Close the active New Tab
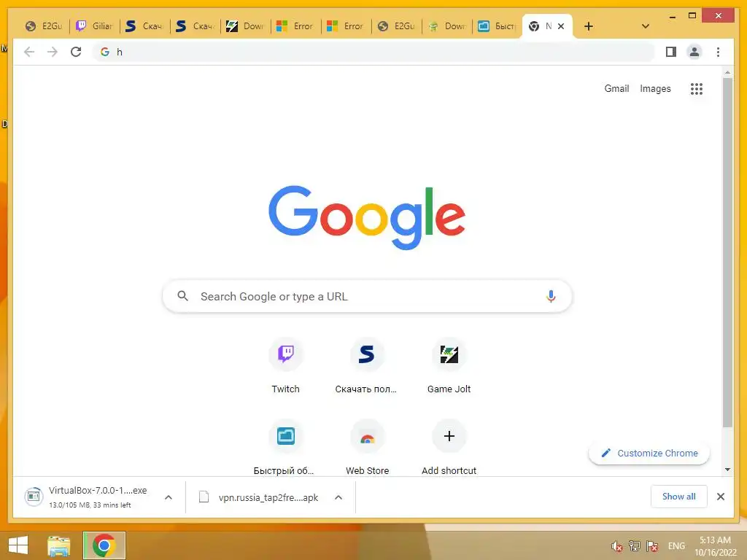Image resolution: width=747 pixels, height=560 pixels. coord(561,26)
